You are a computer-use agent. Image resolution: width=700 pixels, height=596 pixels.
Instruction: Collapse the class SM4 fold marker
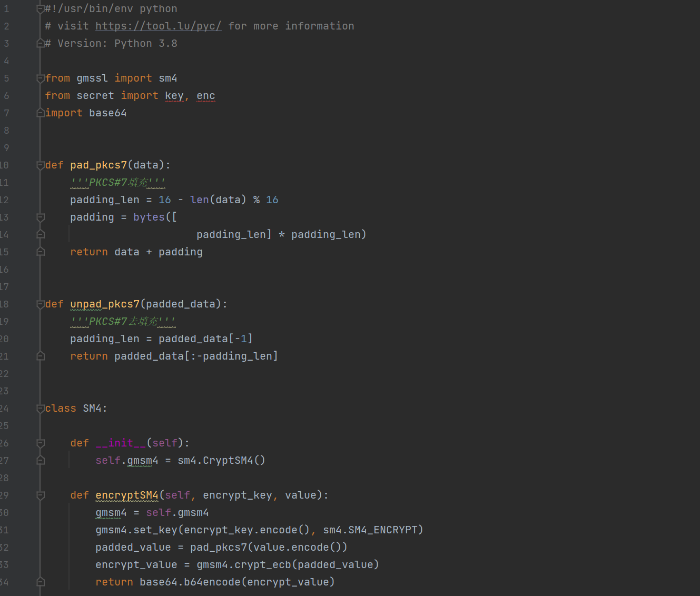click(41, 409)
